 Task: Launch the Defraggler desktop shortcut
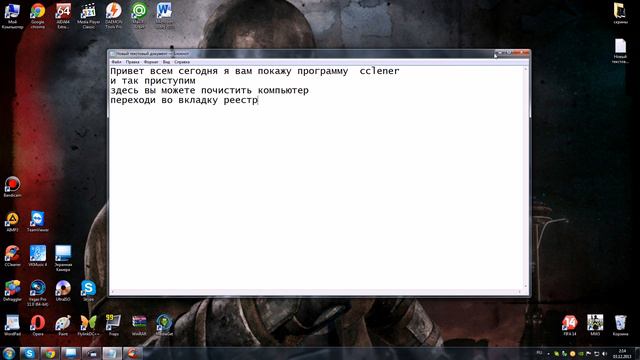coord(12,291)
